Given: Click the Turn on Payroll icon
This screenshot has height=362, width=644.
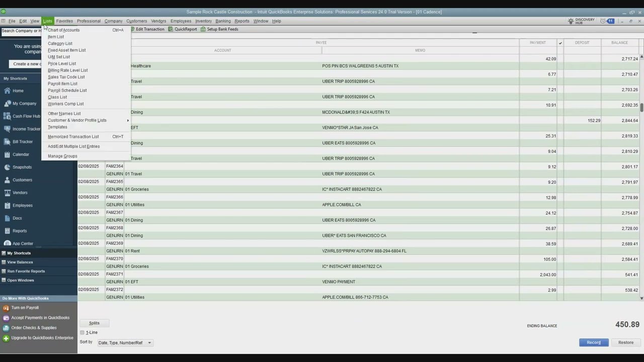Looking at the screenshot, I should [x=6, y=308].
